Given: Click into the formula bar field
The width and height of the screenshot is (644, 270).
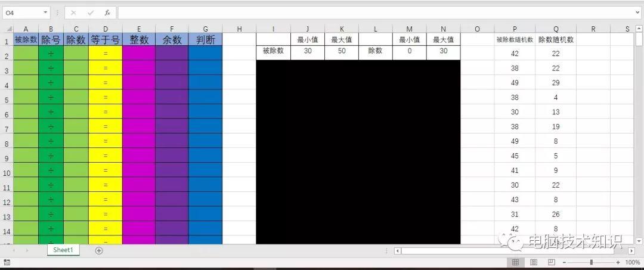Looking at the screenshot, I should pyautogui.click(x=376, y=13).
